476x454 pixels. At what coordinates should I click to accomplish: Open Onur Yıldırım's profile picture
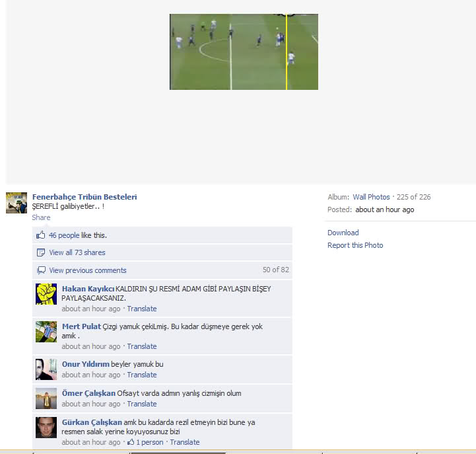tap(46, 369)
